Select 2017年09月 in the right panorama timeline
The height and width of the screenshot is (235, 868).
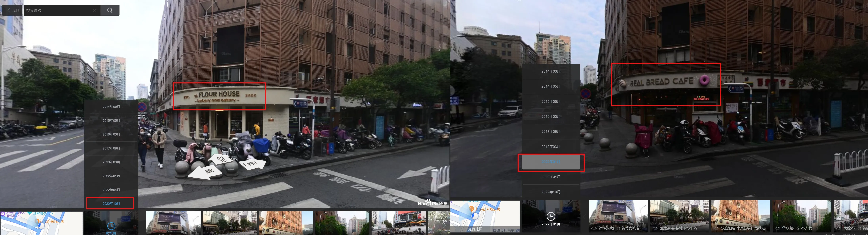click(x=551, y=132)
